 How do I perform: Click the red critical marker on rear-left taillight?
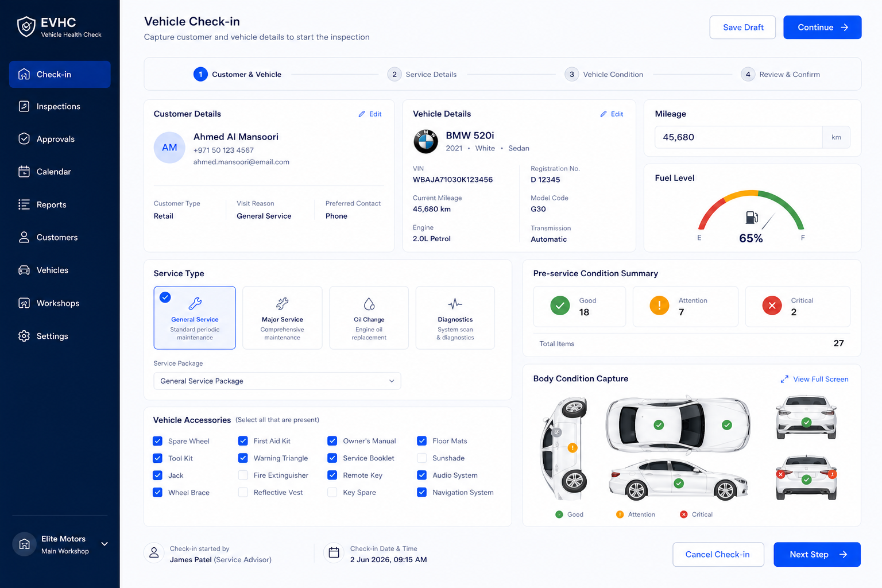coord(780,474)
